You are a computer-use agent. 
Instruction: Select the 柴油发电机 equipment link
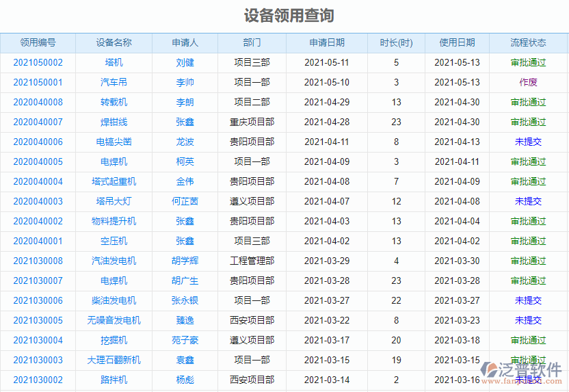(x=114, y=300)
